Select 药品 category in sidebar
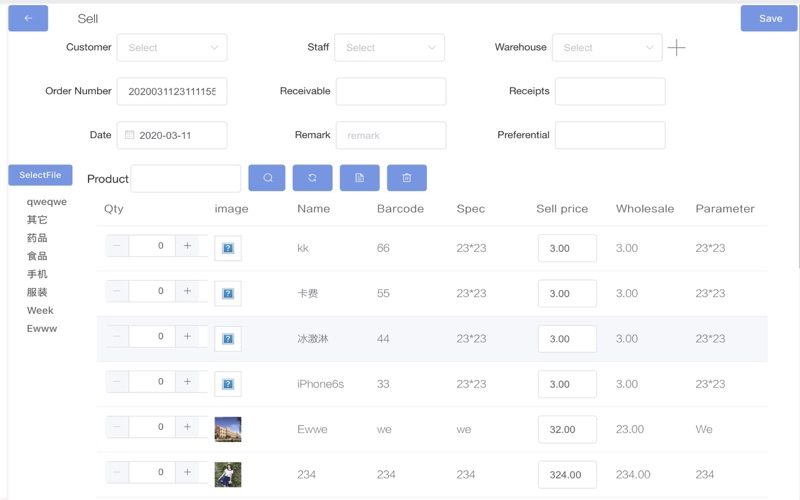 (37, 238)
